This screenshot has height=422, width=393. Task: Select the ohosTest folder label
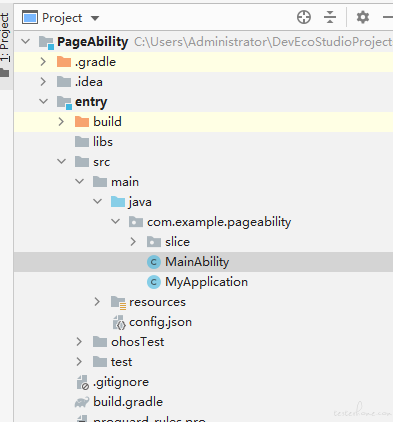click(138, 342)
